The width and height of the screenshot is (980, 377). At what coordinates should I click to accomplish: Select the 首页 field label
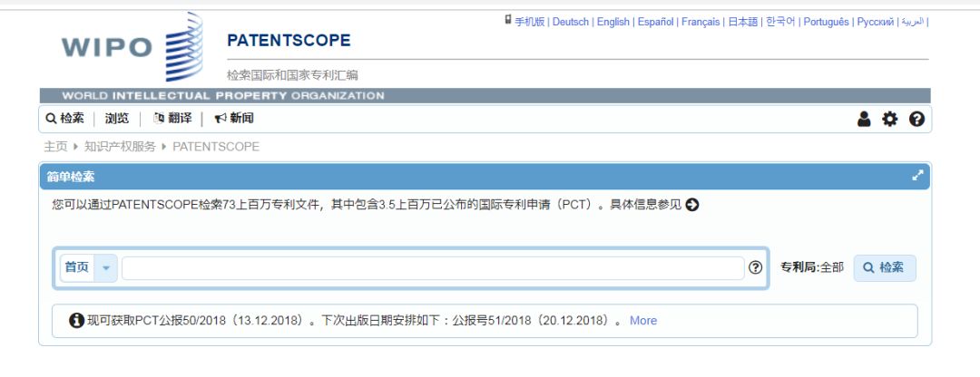click(x=77, y=267)
